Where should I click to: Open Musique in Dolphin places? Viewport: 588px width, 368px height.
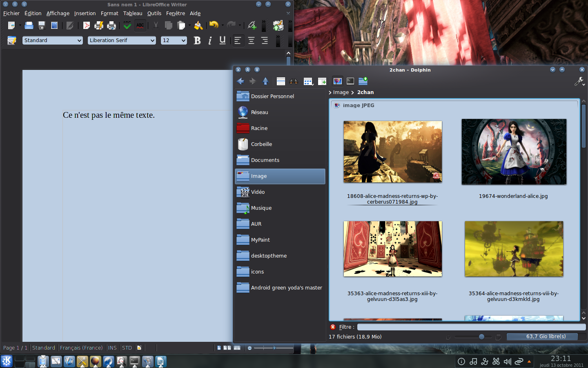(x=280, y=208)
